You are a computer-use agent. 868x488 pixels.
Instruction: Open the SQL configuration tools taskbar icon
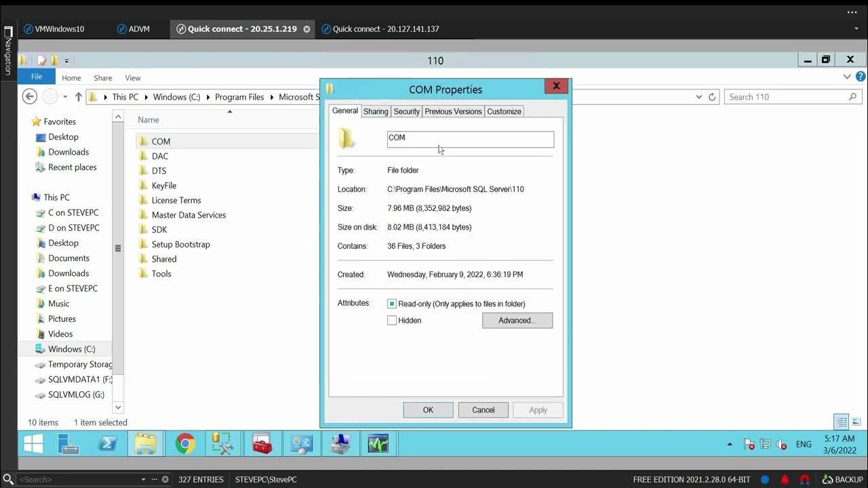tap(223, 444)
